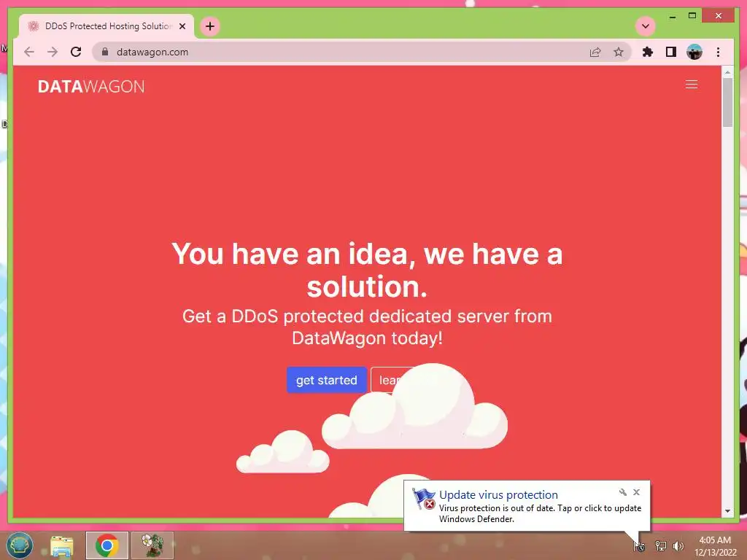Share this page using the share icon
Viewport: 747px width, 560px height.
coord(595,52)
